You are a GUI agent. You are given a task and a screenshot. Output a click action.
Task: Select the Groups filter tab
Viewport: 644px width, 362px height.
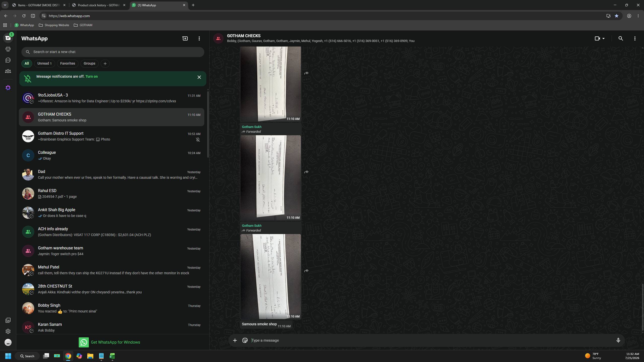[89, 64]
